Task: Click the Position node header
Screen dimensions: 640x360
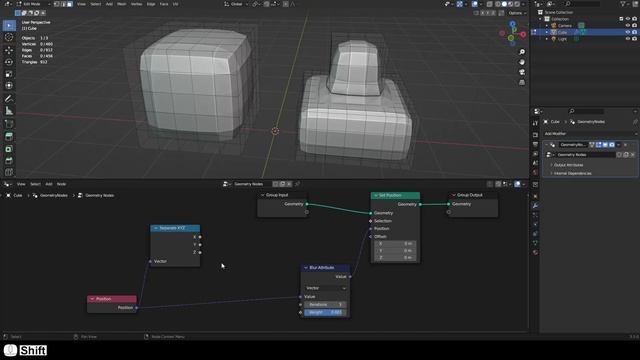Action: click(112, 299)
